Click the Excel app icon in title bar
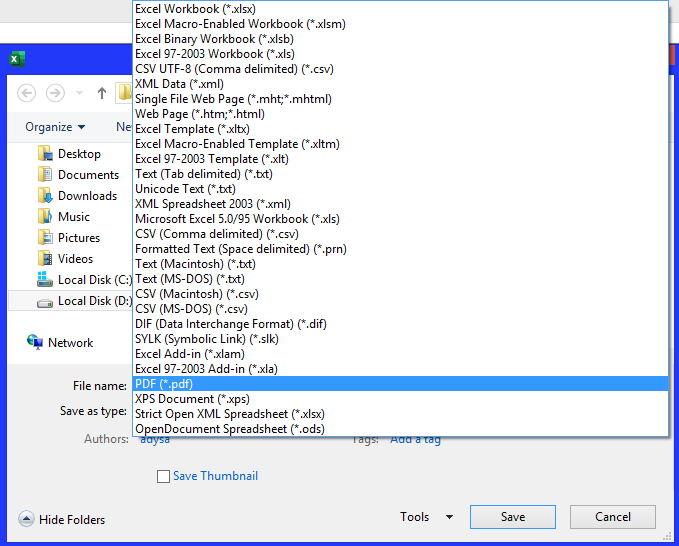The height and width of the screenshot is (546, 679). (x=17, y=59)
